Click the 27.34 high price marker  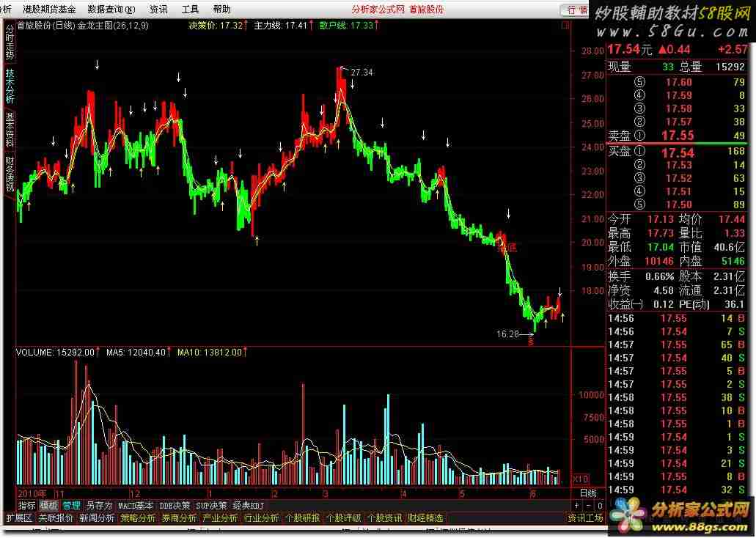click(362, 73)
